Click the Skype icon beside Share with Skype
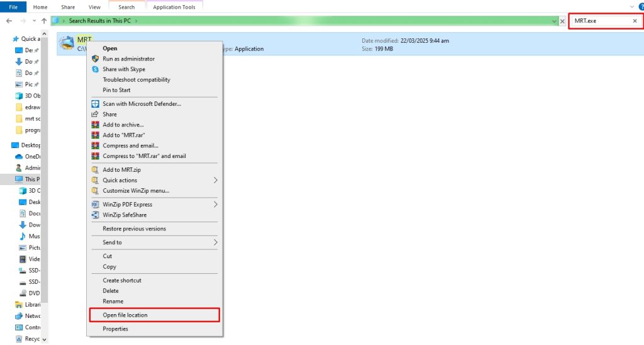 tap(96, 69)
